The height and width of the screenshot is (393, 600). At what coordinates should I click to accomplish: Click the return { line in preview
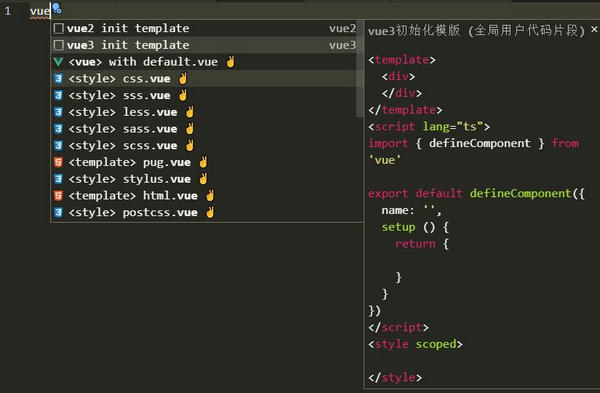422,244
